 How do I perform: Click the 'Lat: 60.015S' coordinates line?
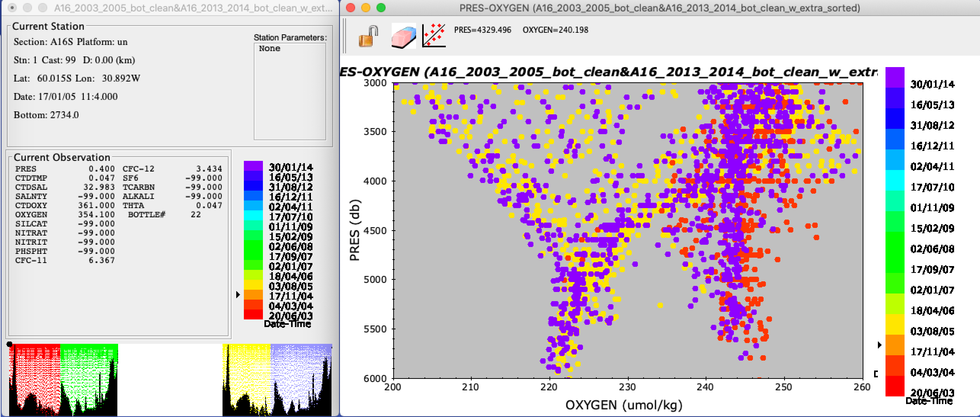(77, 79)
